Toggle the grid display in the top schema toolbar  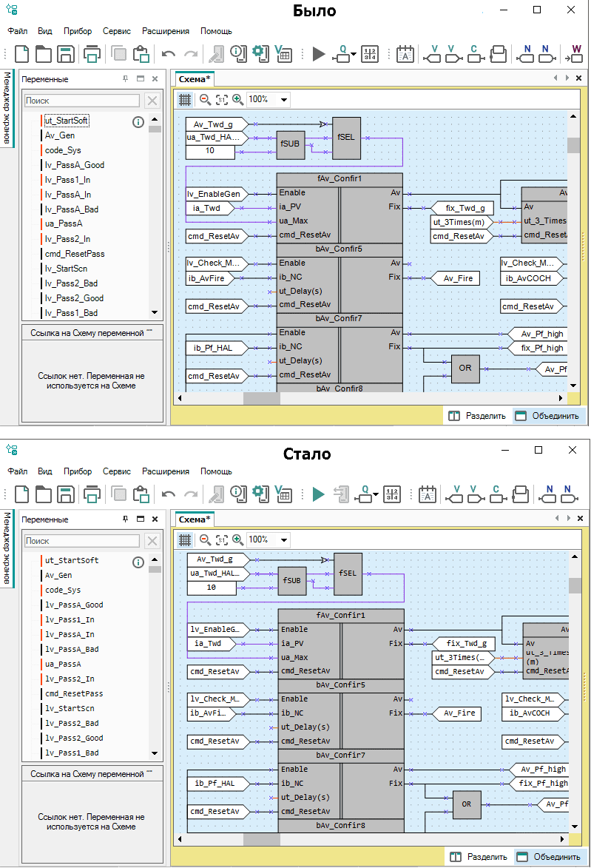click(185, 99)
